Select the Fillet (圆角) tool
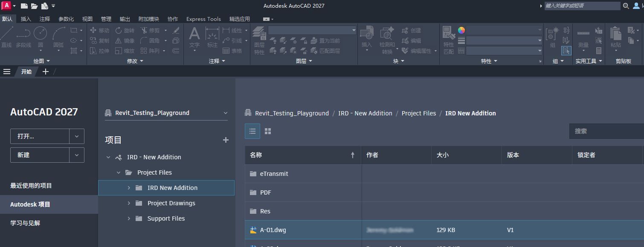Screen dimensions: 644x247 click(150, 41)
